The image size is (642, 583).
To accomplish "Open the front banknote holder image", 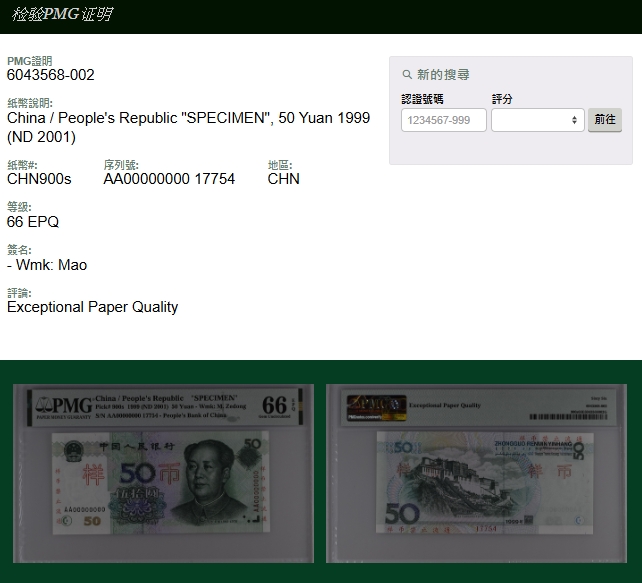I will (x=163, y=472).
